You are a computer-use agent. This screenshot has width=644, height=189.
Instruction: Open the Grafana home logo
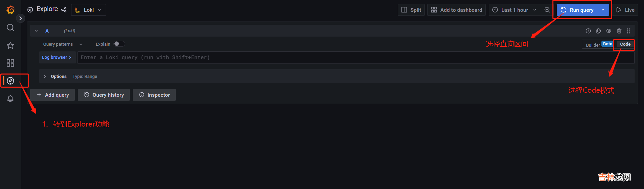click(10, 10)
